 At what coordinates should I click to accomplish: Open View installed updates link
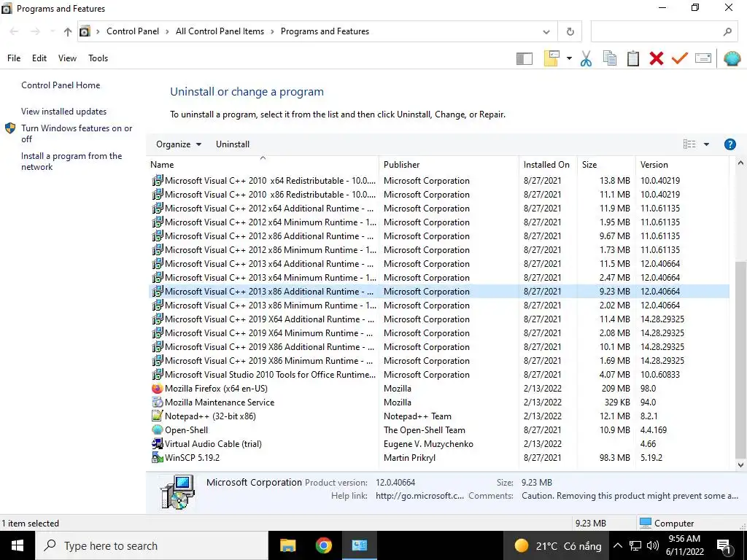point(64,112)
